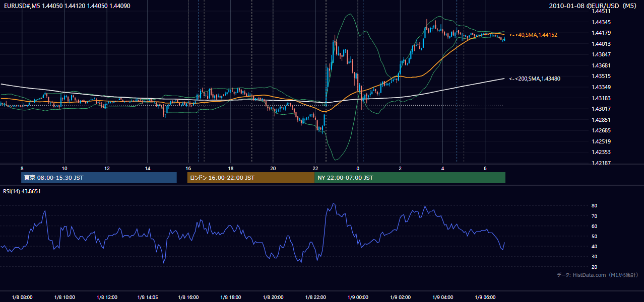Click the RSI 30 level label
644x302 pixels.
(594, 257)
